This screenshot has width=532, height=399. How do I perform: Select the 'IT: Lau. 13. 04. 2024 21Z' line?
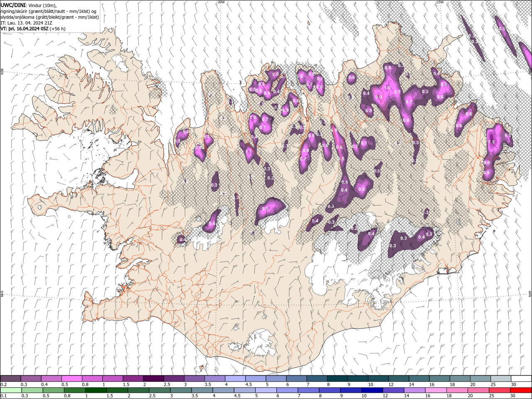point(27,23)
